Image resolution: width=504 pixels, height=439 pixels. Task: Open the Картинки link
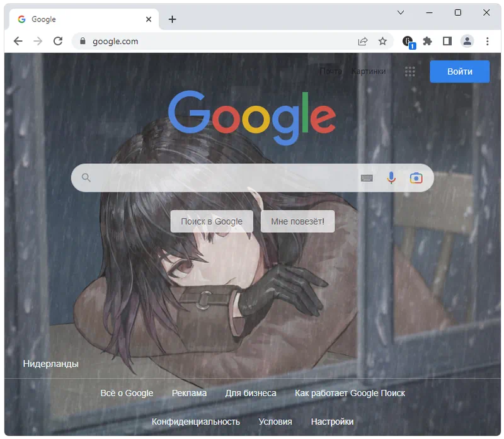pyautogui.click(x=369, y=71)
